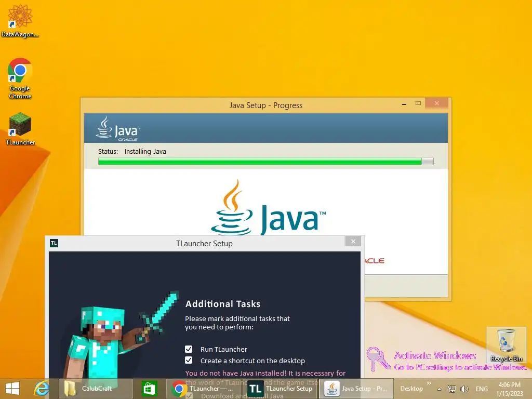Click the ENG language indicator
Viewport: 532px width, 399px height.
tap(482, 389)
